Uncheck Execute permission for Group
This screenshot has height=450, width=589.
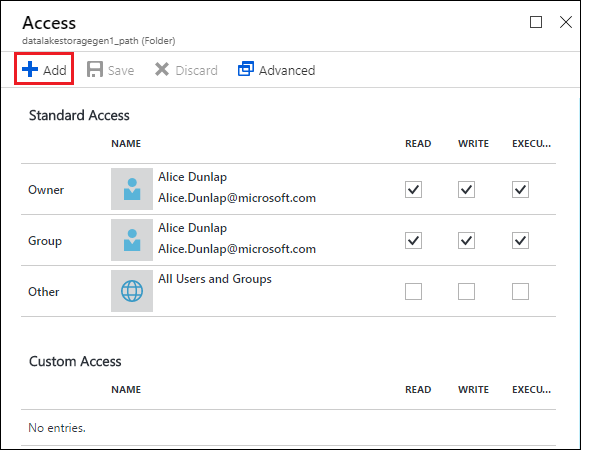520,240
